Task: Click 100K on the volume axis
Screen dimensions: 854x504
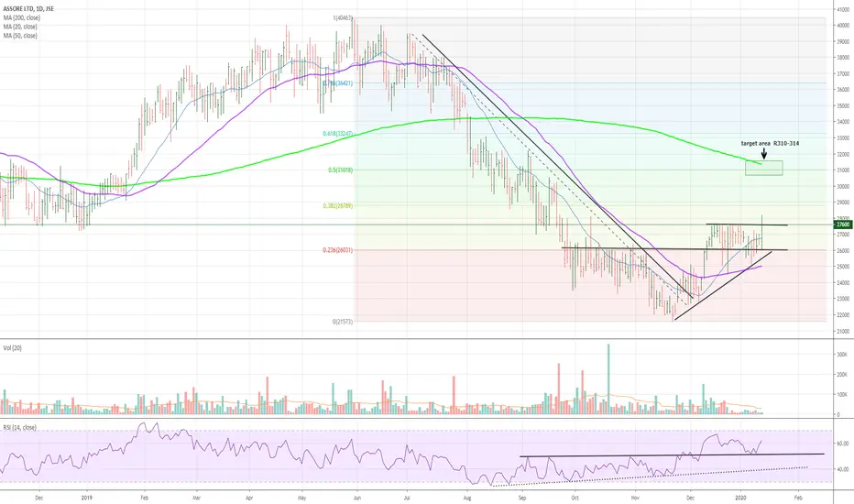Action: 843,394
